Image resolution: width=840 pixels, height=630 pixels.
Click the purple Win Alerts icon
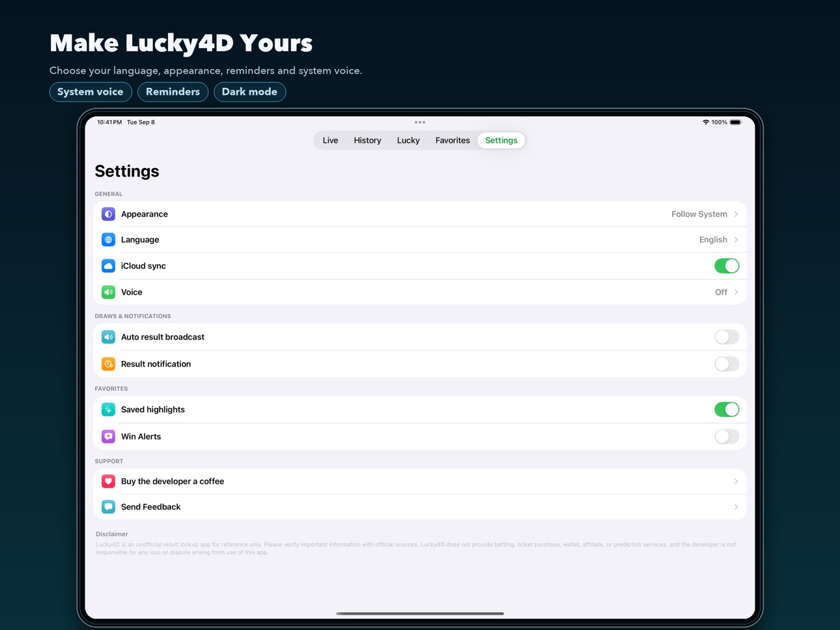click(x=108, y=437)
